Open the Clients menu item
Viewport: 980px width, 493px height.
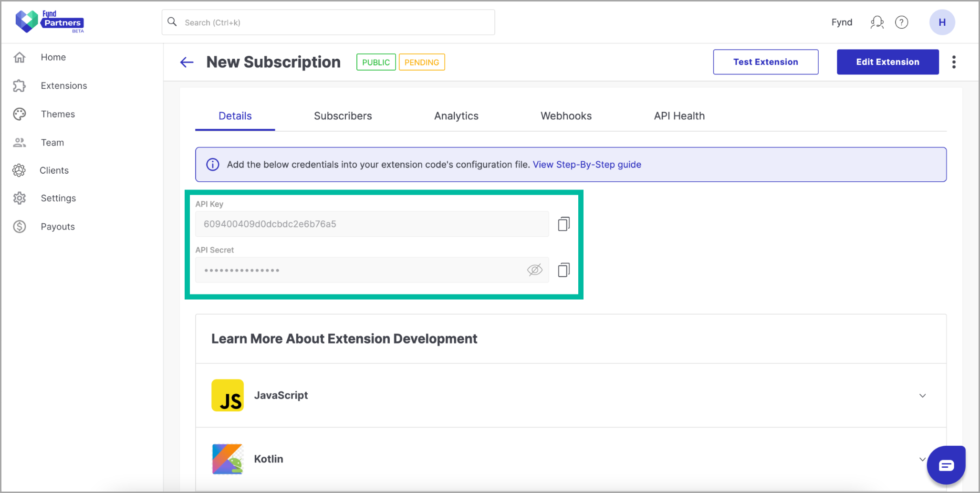54,170
